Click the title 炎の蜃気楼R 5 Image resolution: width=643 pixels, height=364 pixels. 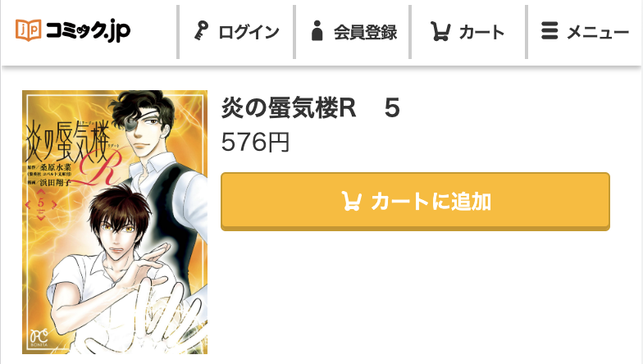point(310,108)
